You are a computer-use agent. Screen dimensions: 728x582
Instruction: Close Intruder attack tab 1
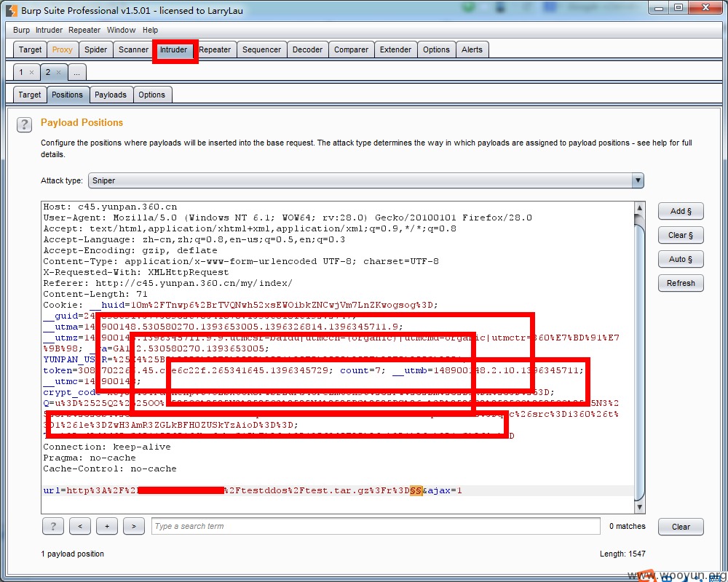pyautogui.click(x=31, y=73)
